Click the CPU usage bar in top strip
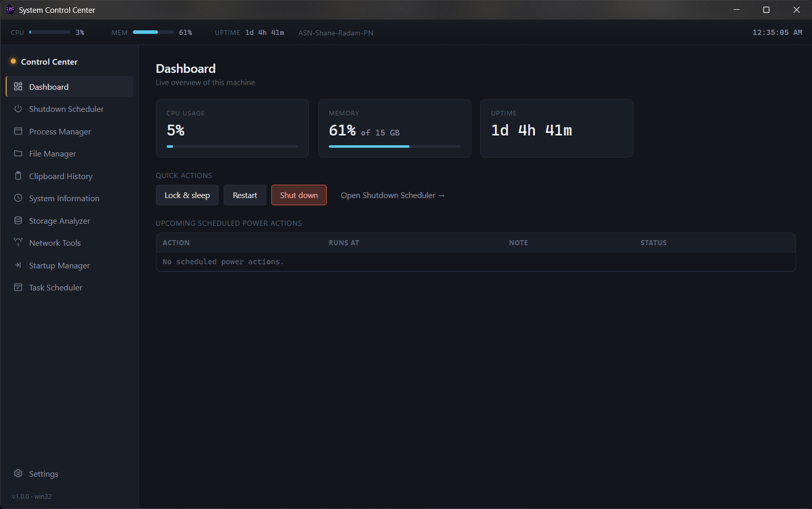 click(50, 32)
